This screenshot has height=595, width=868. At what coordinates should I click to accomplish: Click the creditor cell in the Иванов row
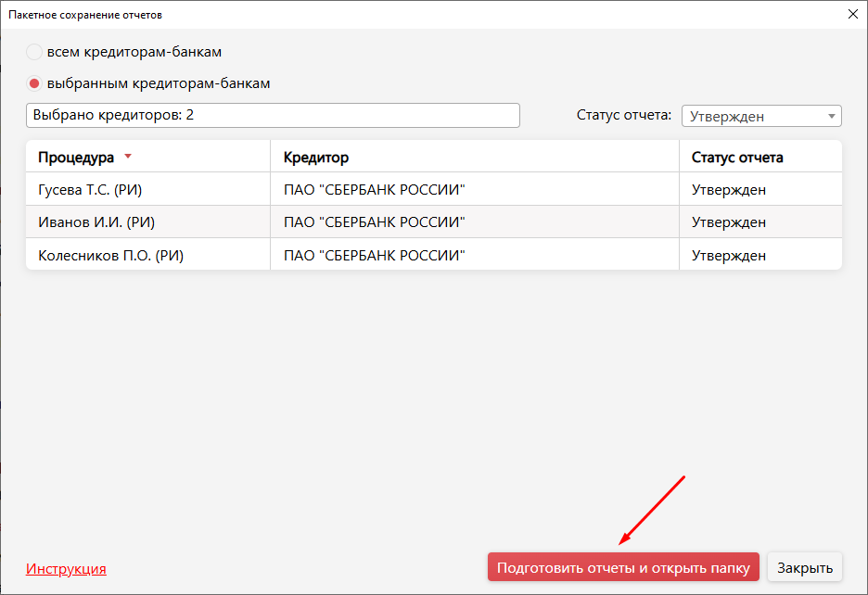(x=374, y=222)
